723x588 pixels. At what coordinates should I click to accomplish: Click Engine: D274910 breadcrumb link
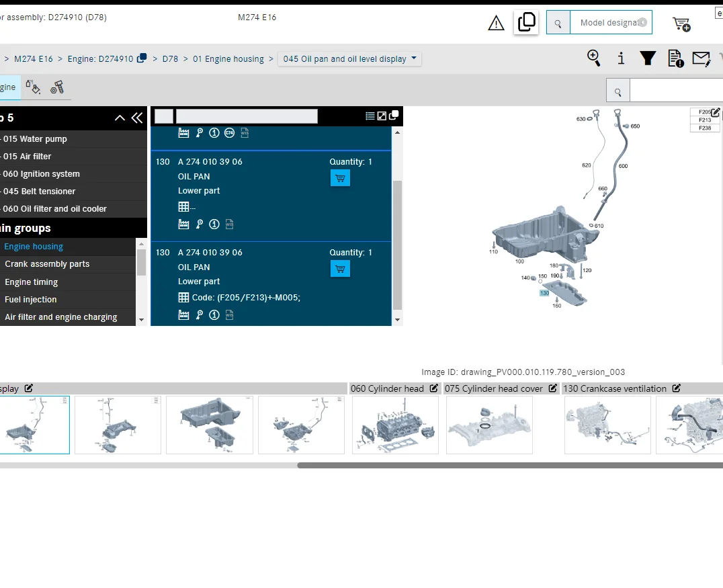[100, 59]
